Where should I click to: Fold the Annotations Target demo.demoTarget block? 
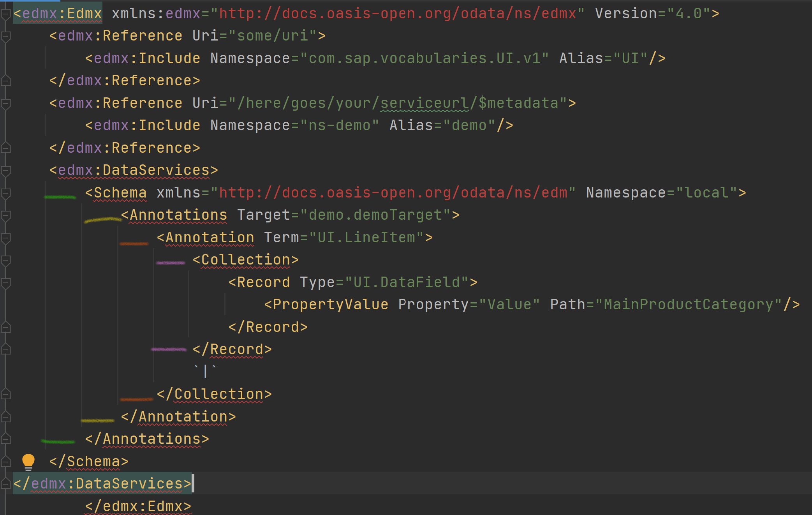tap(5, 216)
